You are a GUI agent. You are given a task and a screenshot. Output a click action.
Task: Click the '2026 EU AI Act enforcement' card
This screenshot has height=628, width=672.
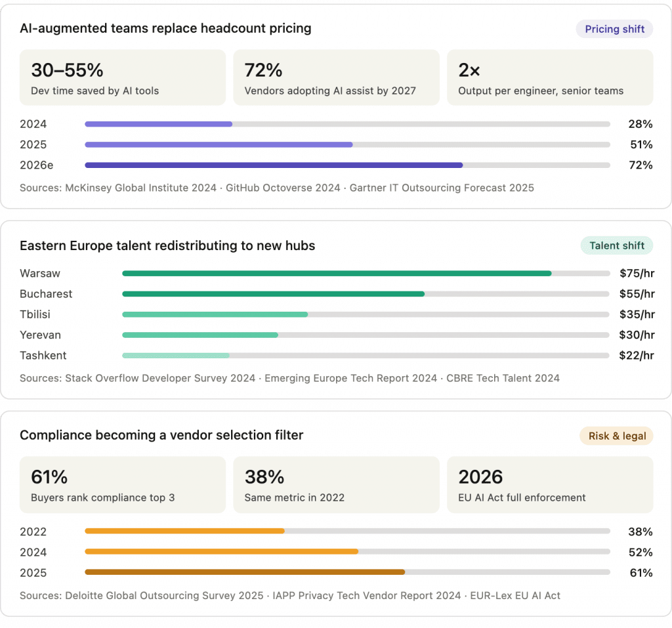click(x=550, y=484)
